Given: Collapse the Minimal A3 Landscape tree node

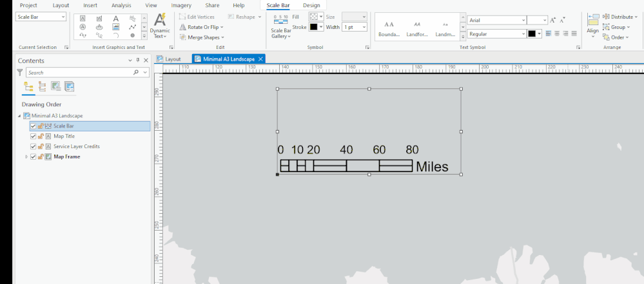Looking at the screenshot, I should tap(19, 116).
